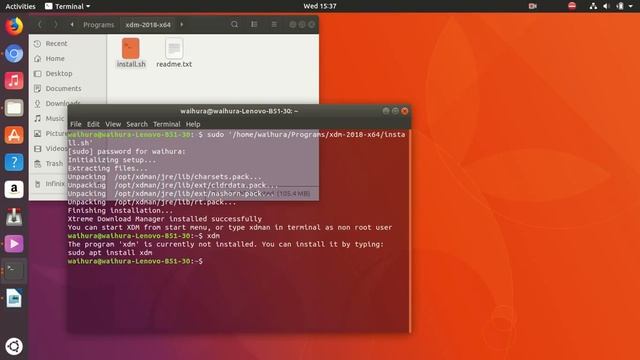Click 'sudo apt install xdm' text line
Screen dimensions: 640x360
tap(110, 253)
